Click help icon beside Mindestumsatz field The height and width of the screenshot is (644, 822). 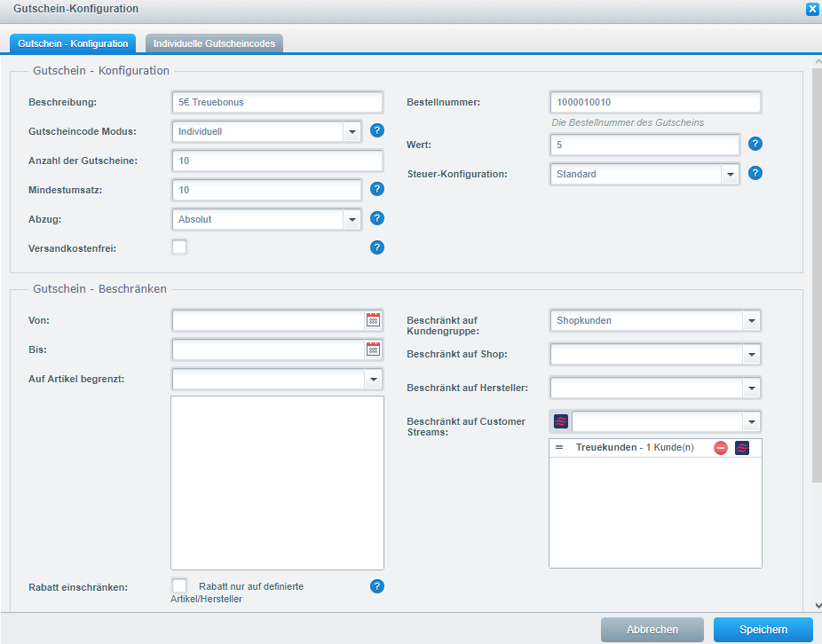point(377,189)
